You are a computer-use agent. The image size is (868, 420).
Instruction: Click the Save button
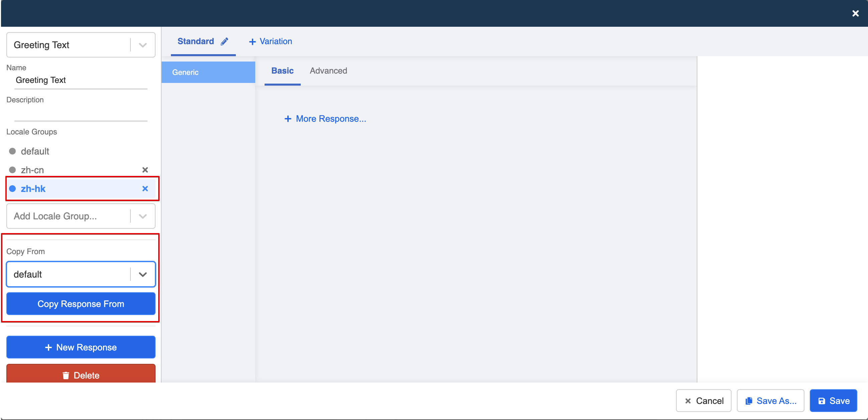tap(834, 401)
